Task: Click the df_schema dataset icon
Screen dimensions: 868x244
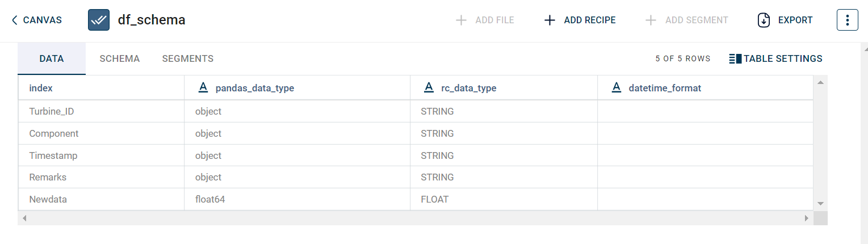Action: 99,20
